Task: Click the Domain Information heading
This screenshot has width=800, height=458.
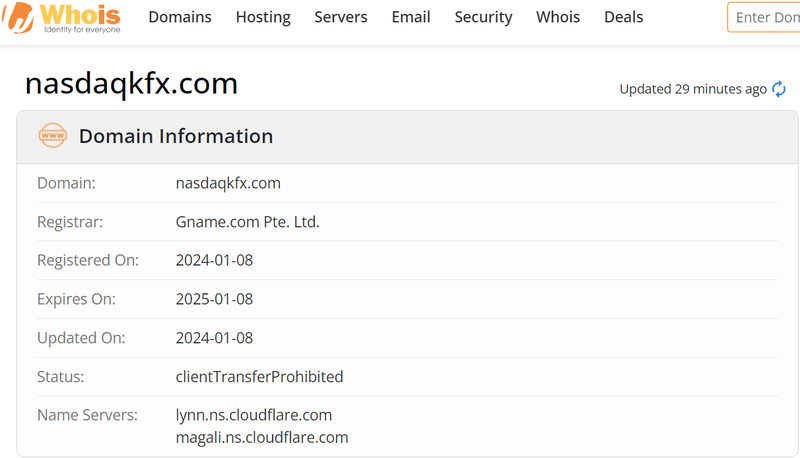Action: 176,136
